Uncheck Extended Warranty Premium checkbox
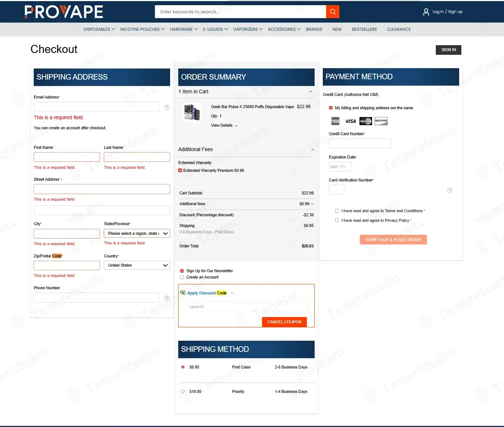This screenshot has width=504, height=427. coord(180,171)
